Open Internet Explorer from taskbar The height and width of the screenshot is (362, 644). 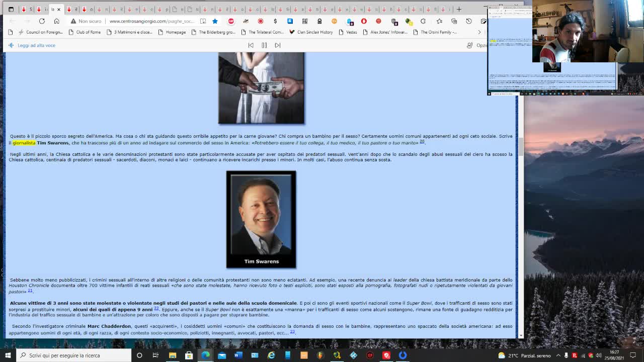point(271,355)
